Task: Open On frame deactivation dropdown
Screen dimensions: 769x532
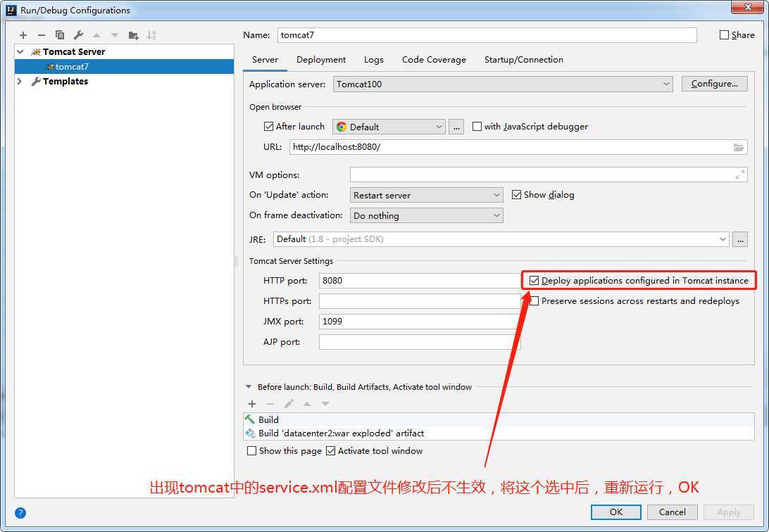Action: click(x=426, y=215)
